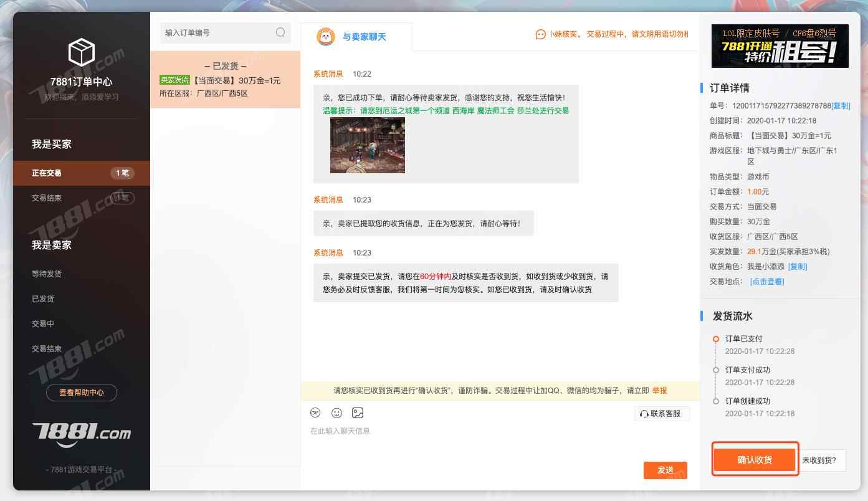Send the chat message with 发送
Screen dimensions: 868x501
tap(665, 470)
